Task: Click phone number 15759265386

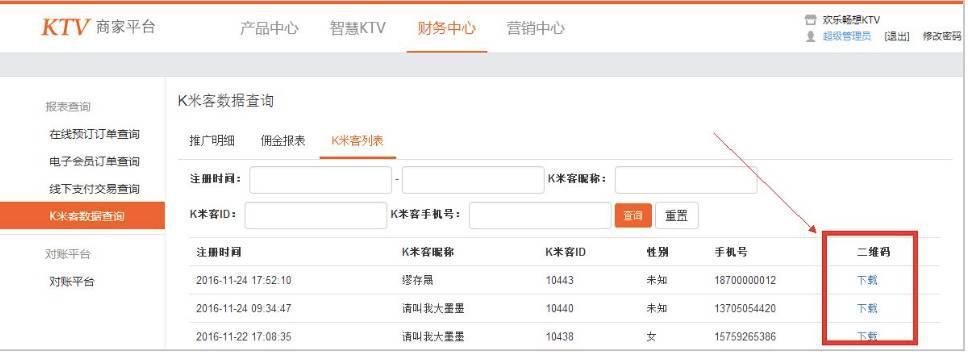Action: tap(745, 337)
